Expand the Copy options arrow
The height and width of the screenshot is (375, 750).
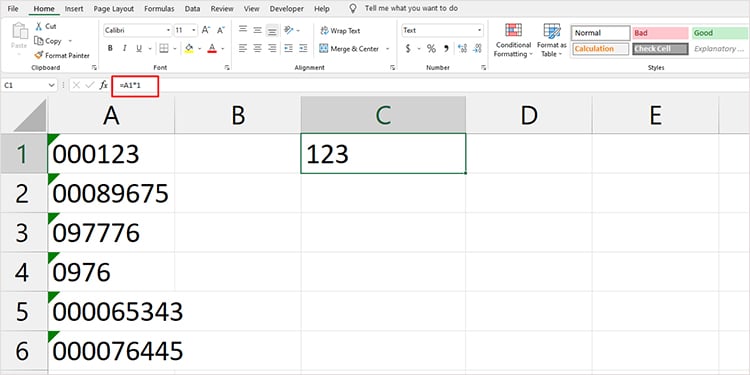pos(70,41)
